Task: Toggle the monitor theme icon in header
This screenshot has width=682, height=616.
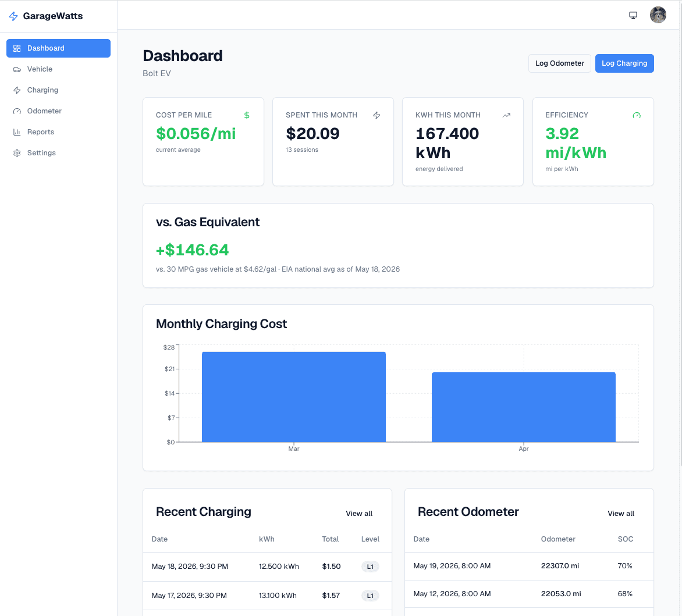Action: tap(633, 15)
